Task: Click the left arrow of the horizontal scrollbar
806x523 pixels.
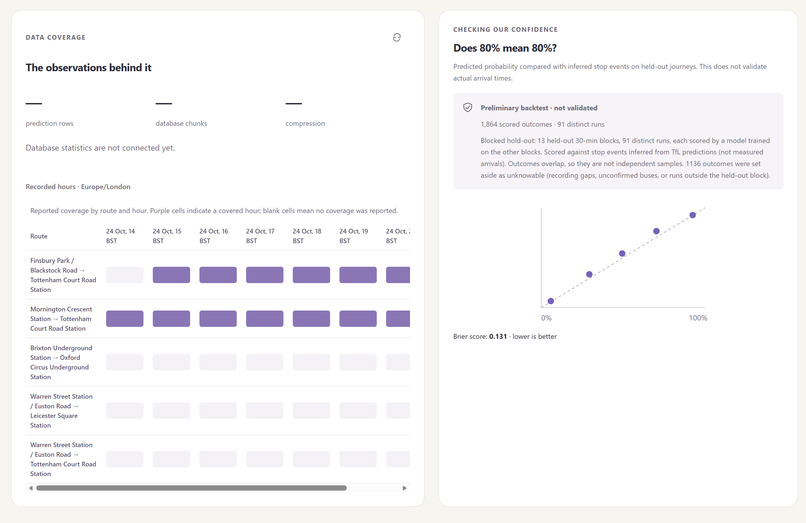Action: tap(31, 488)
